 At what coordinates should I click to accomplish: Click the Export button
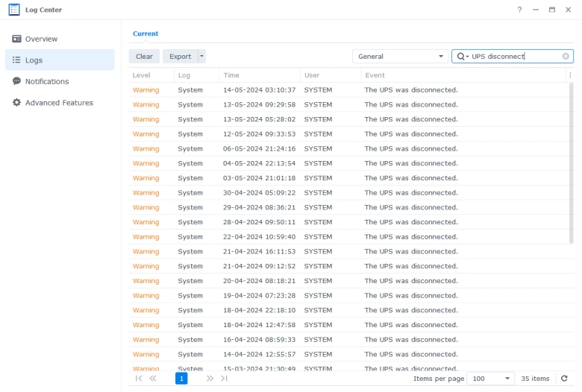[180, 57]
